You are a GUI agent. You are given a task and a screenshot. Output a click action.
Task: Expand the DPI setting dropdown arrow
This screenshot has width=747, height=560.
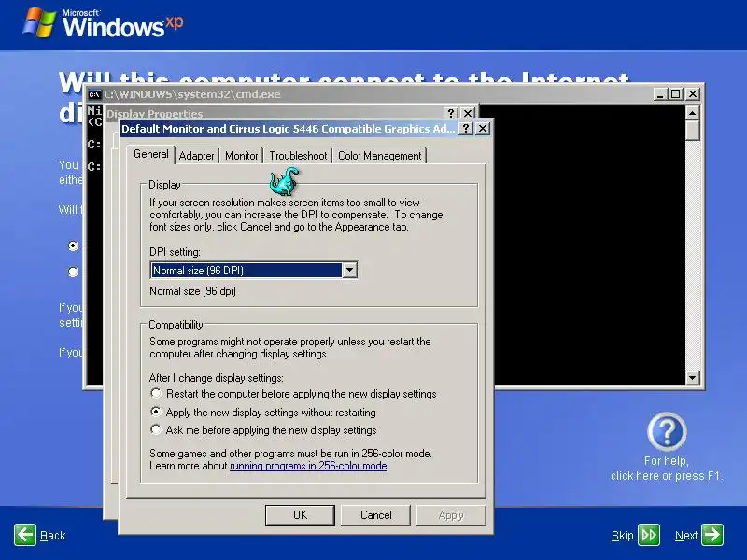tap(349, 270)
